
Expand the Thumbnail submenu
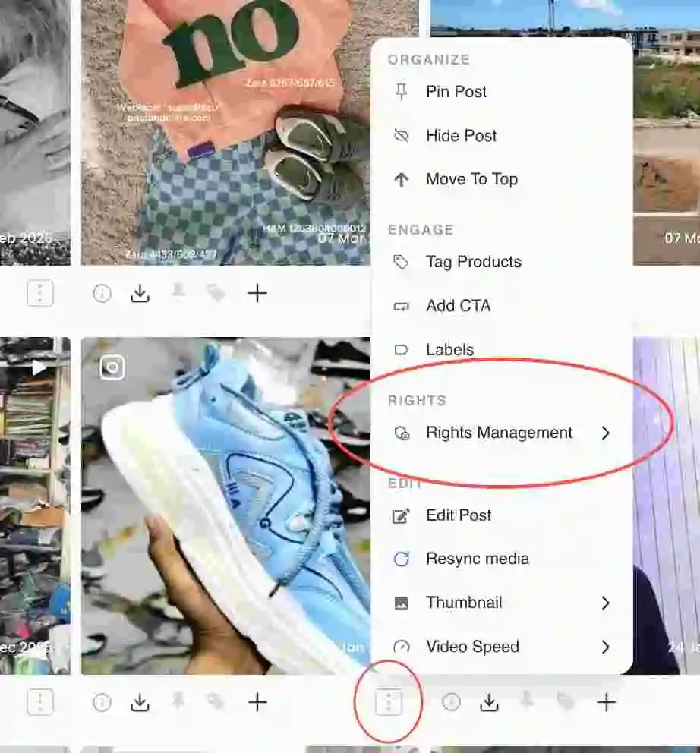(502, 603)
